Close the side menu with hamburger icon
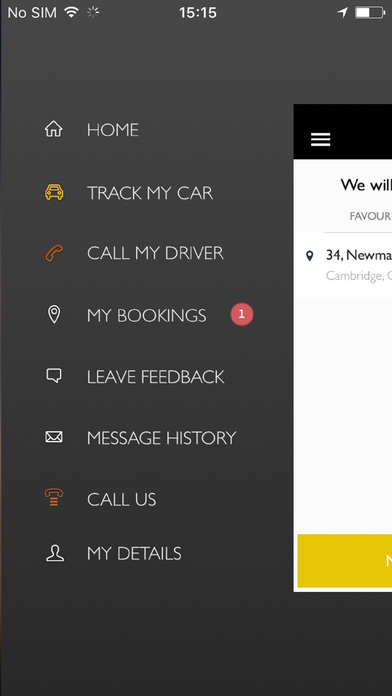 coord(321,139)
